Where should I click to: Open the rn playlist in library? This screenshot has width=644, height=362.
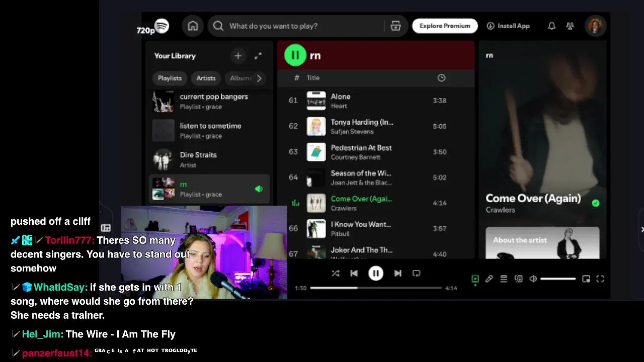pos(210,189)
